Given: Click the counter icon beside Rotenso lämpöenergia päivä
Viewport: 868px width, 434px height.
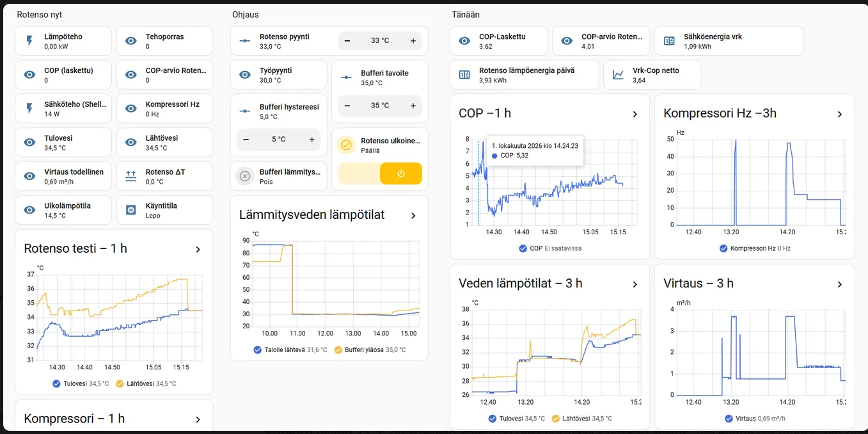Looking at the screenshot, I should [x=464, y=75].
